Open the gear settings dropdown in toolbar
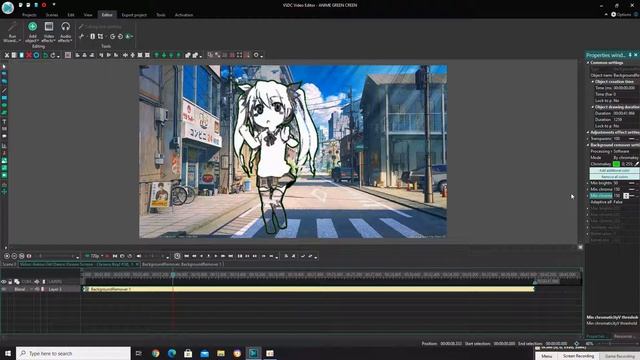Image resolution: width=640 pixels, height=360 pixels. [257, 55]
